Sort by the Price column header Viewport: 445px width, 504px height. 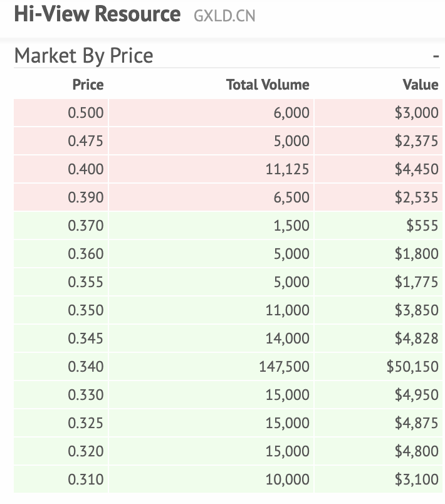click(88, 85)
